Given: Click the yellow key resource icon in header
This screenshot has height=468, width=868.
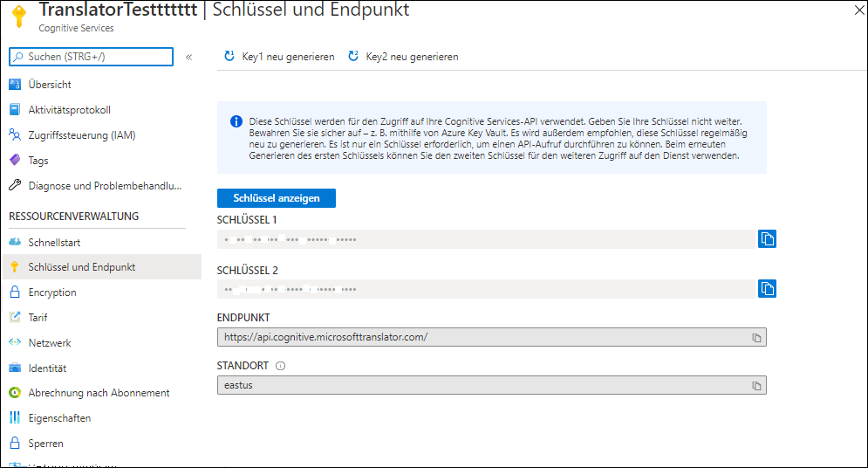Looking at the screenshot, I should pos(19,16).
